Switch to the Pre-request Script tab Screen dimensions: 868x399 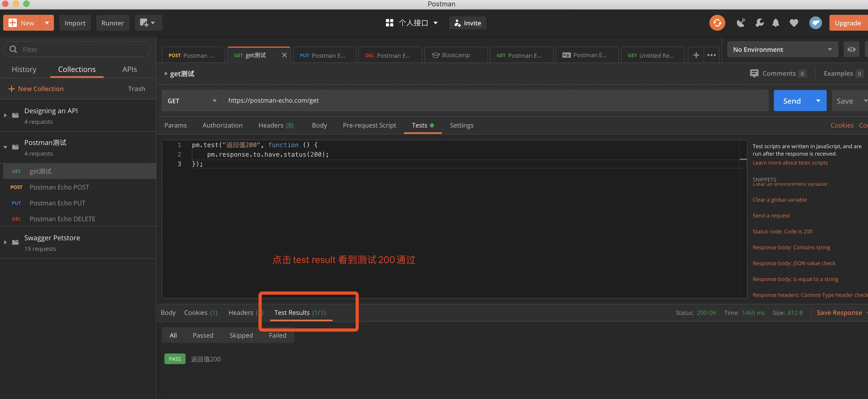point(369,126)
